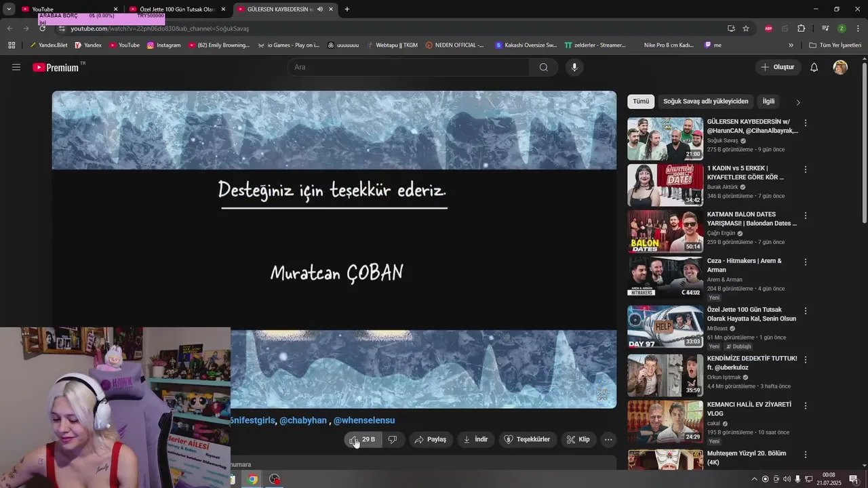Open the system volume speaker icon

click(787, 479)
